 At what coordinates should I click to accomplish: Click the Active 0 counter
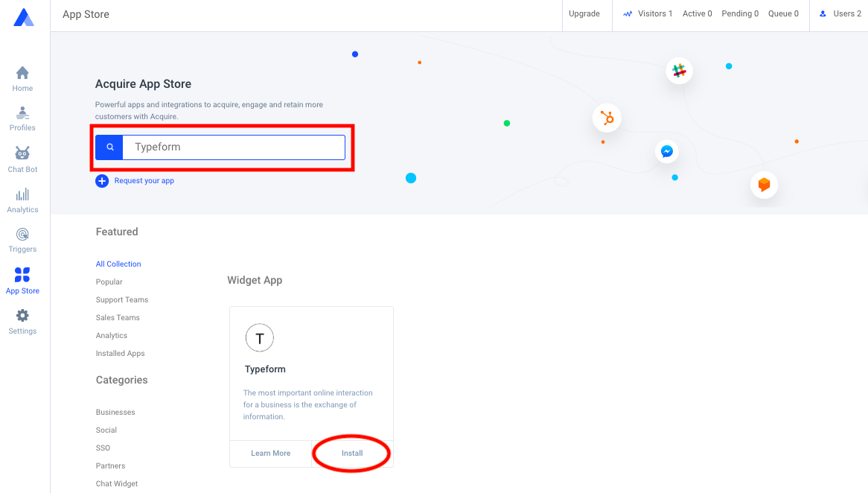697,14
